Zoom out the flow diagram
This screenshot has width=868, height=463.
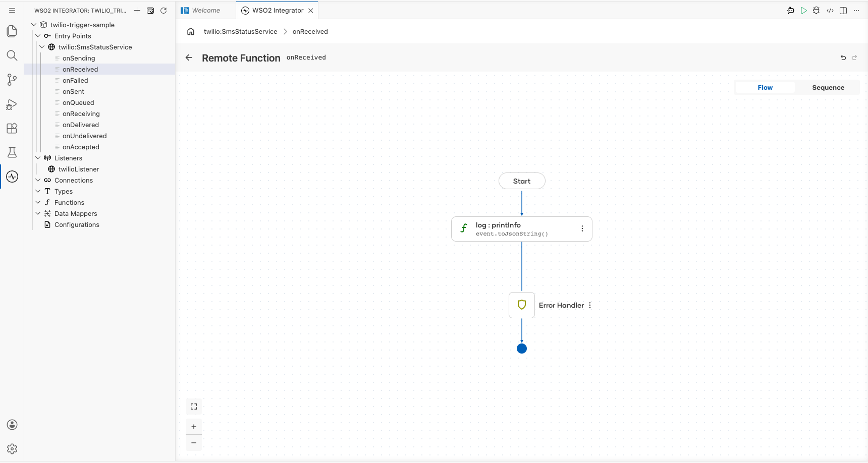194,443
